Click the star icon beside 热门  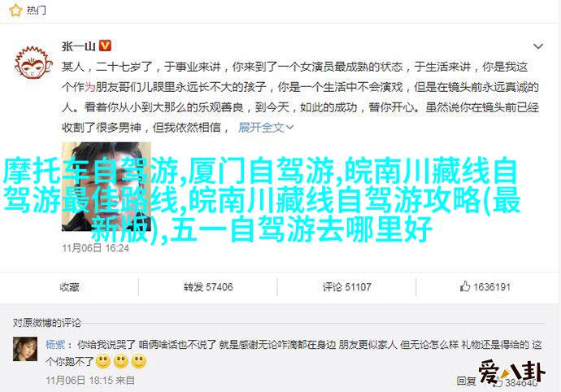click(15, 11)
